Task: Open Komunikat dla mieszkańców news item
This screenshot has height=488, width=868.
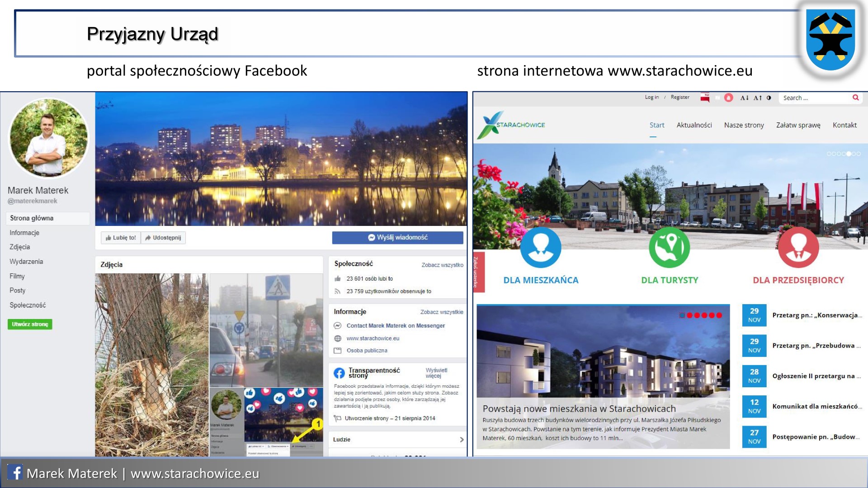Action: pos(817,406)
